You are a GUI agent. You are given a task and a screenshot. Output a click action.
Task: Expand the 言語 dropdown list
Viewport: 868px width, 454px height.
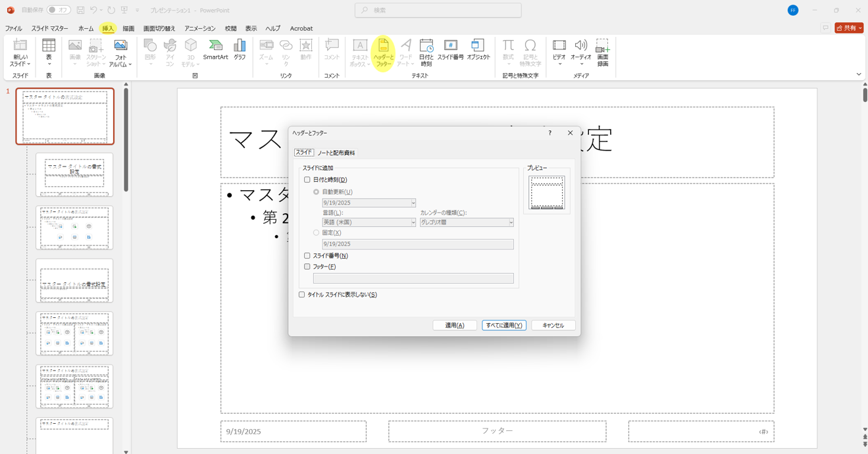coord(413,222)
